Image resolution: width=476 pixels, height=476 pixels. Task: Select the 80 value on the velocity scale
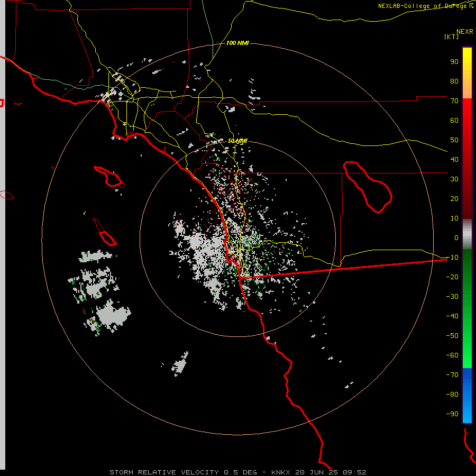(454, 81)
